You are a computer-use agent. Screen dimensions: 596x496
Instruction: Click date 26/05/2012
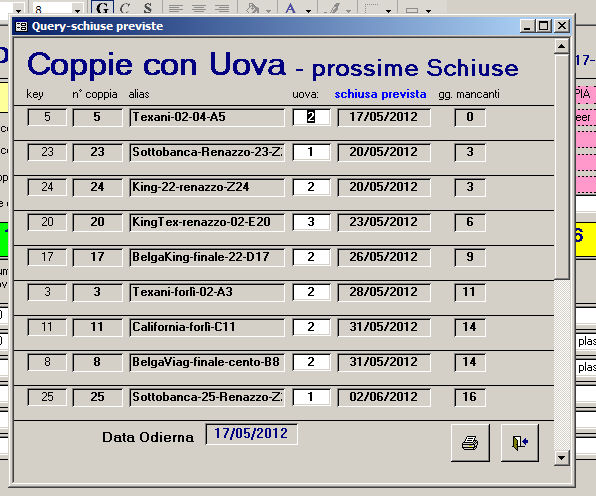pos(384,257)
